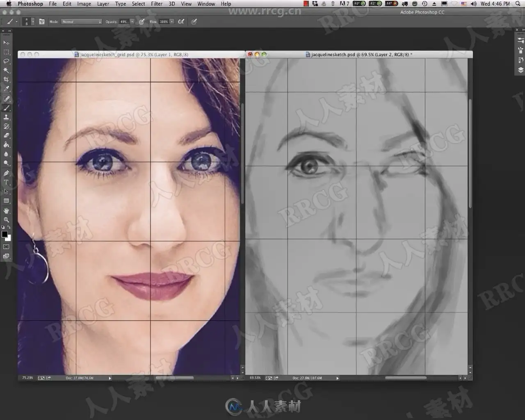Click the background color swatch

tap(9, 238)
